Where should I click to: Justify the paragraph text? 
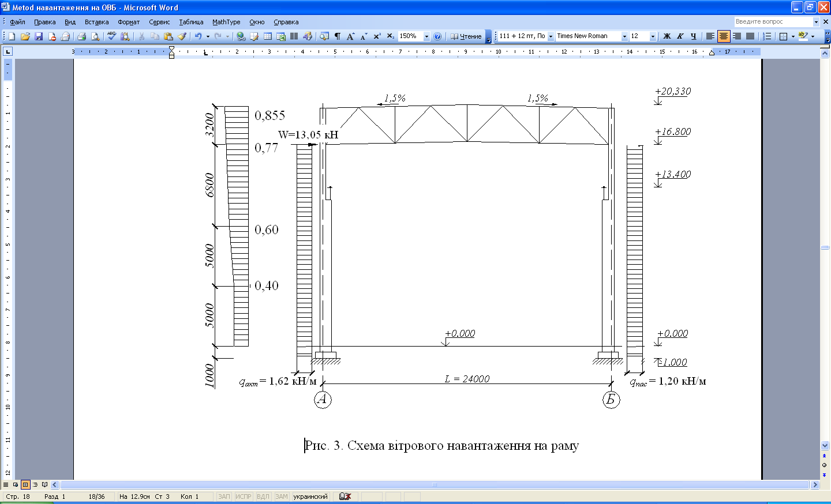[750, 36]
